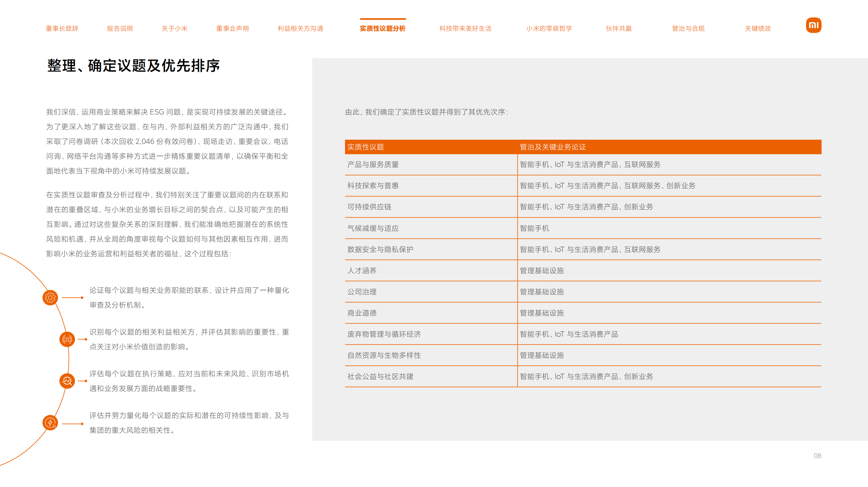Open the 报告说明 navigation tab
The height and width of the screenshot is (487, 868).
click(120, 29)
